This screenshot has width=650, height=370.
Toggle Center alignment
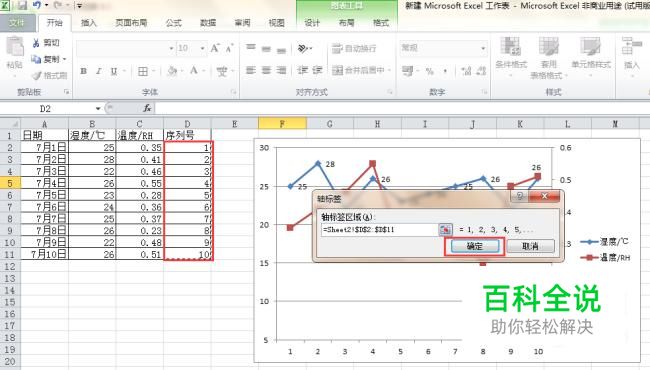pyautogui.click(x=266, y=70)
